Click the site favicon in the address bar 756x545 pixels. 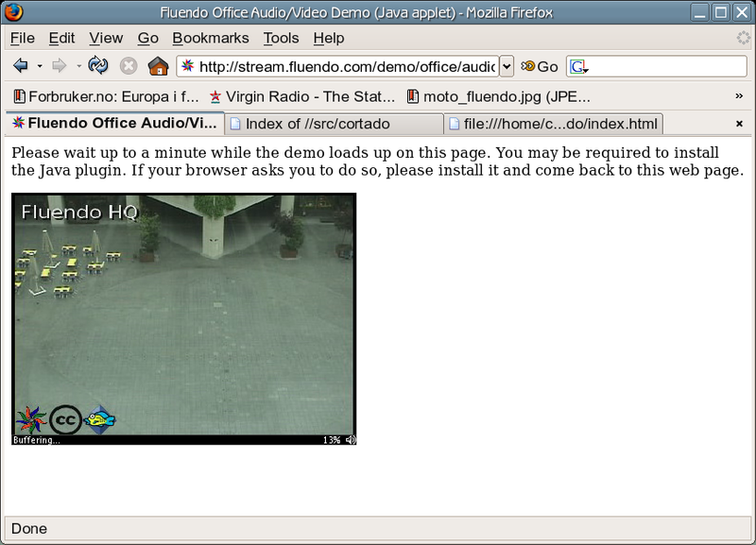pos(187,65)
